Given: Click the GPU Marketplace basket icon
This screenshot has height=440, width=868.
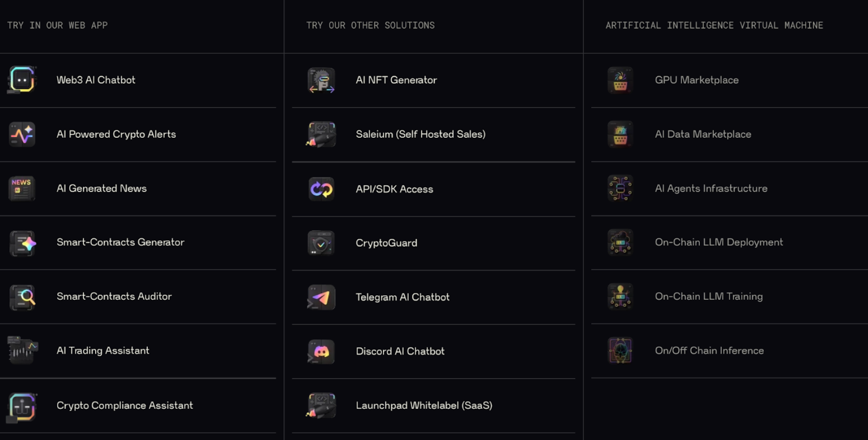Looking at the screenshot, I should (x=620, y=80).
